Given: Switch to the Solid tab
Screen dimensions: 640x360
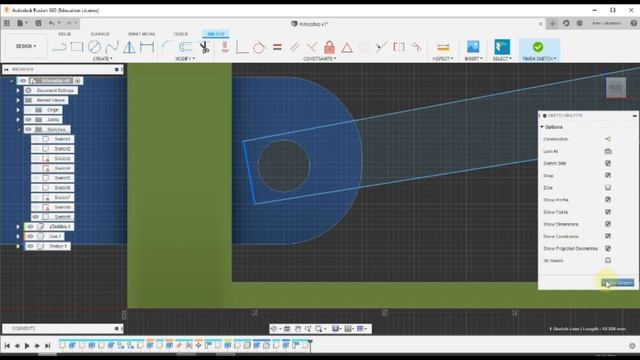Looking at the screenshot, I should tap(64, 34).
